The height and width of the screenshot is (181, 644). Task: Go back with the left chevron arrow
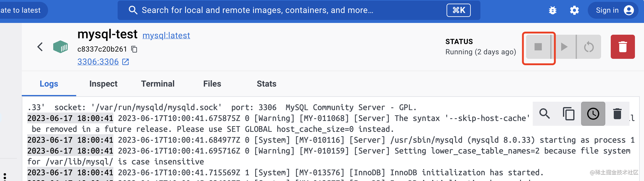click(x=40, y=47)
